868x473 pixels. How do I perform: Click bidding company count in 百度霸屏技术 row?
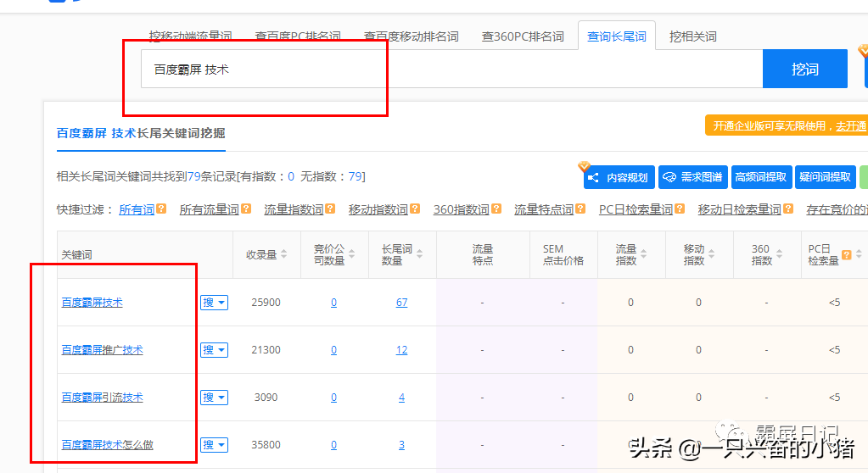pos(333,303)
